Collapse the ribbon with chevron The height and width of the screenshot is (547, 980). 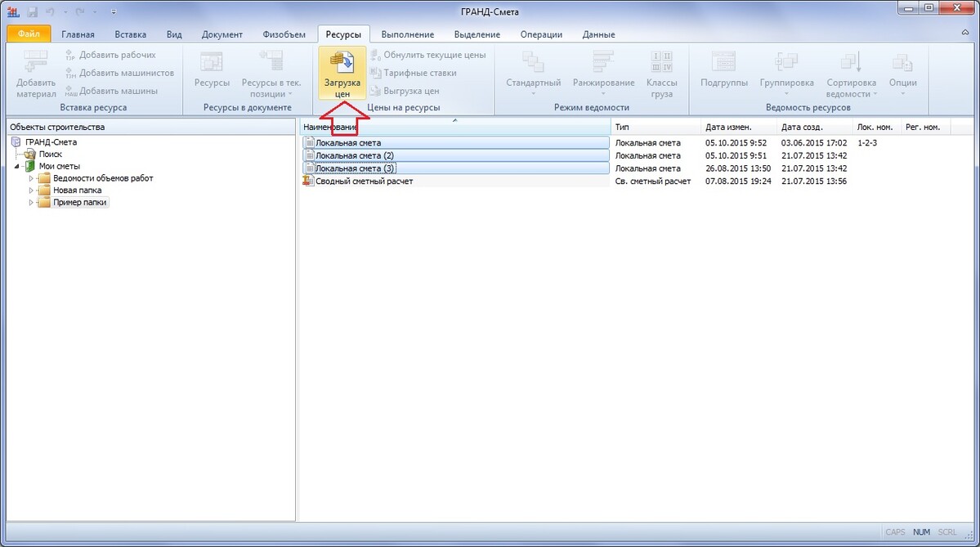965,33
